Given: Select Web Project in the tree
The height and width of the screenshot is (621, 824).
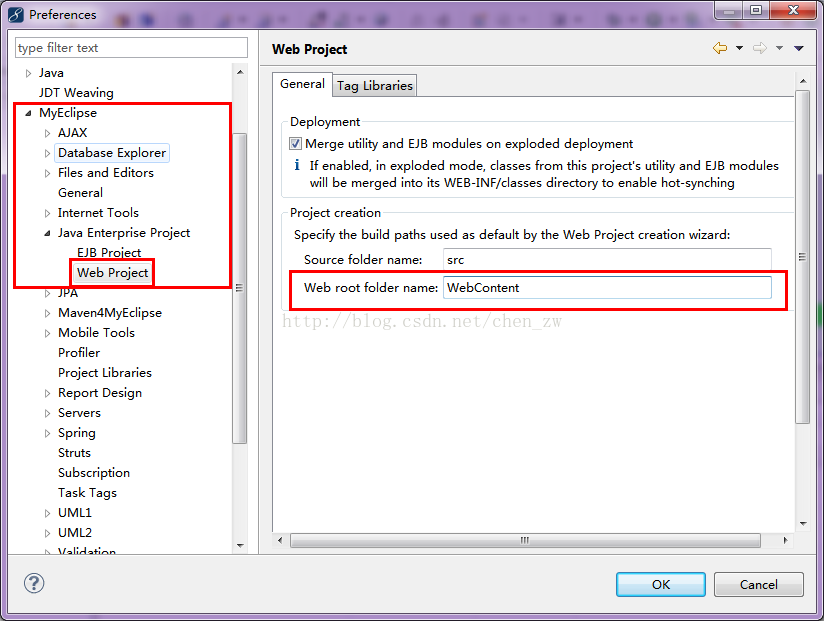Looking at the screenshot, I should coord(112,273).
